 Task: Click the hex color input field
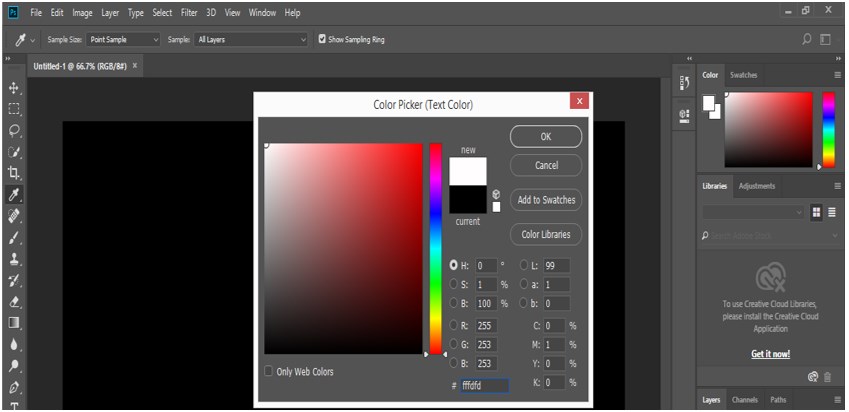click(484, 385)
